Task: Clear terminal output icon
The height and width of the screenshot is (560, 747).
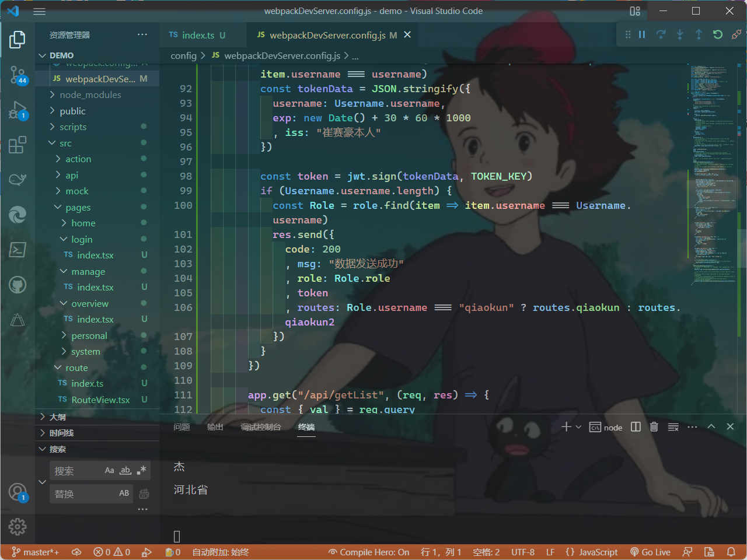Action: (673, 427)
